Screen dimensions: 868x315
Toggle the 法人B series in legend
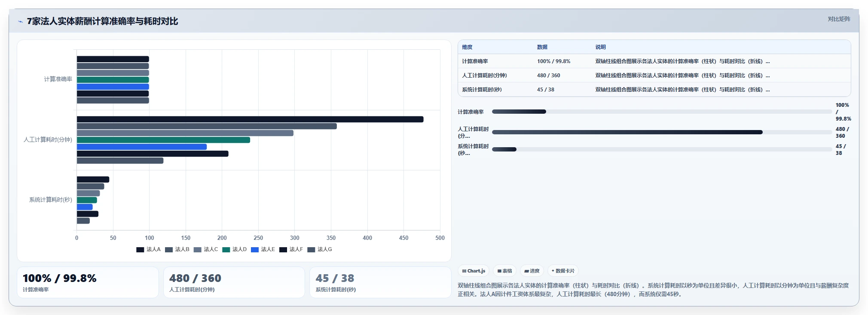(x=177, y=249)
